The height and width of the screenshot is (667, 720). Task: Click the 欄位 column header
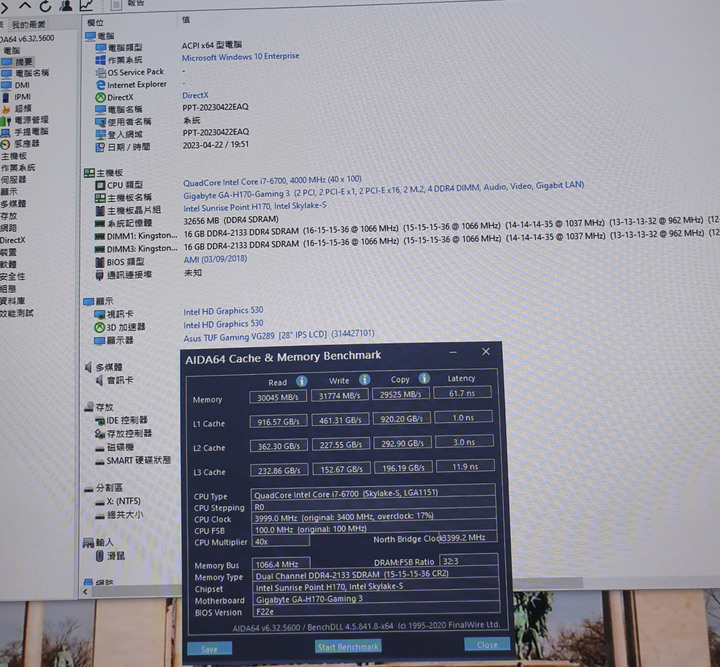tap(96, 22)
